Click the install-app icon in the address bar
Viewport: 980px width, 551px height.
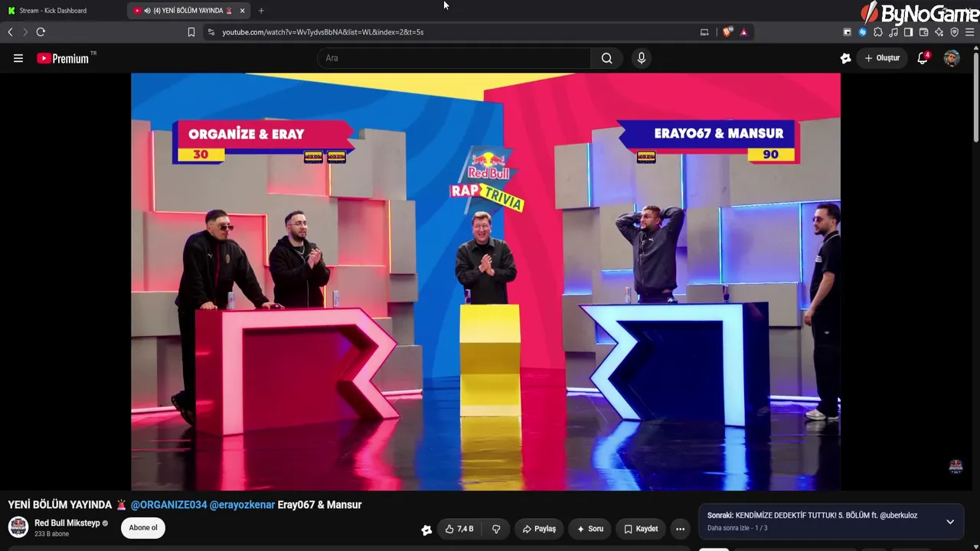click(704, 32)
